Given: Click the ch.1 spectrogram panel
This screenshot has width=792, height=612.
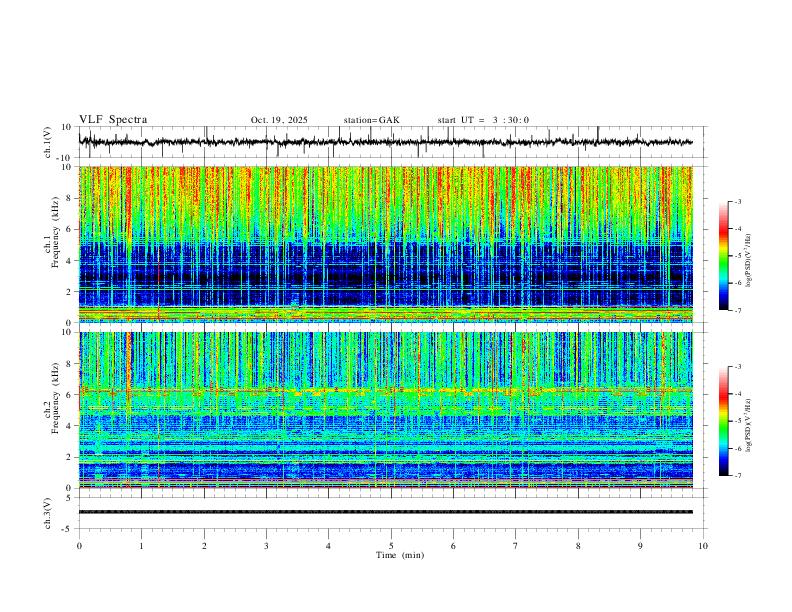Looking at the screenshot, I should (385, 244).
